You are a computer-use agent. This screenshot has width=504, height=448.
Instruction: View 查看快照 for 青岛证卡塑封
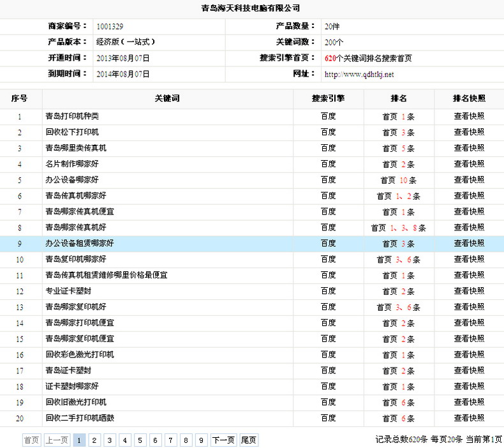(469, 371)
